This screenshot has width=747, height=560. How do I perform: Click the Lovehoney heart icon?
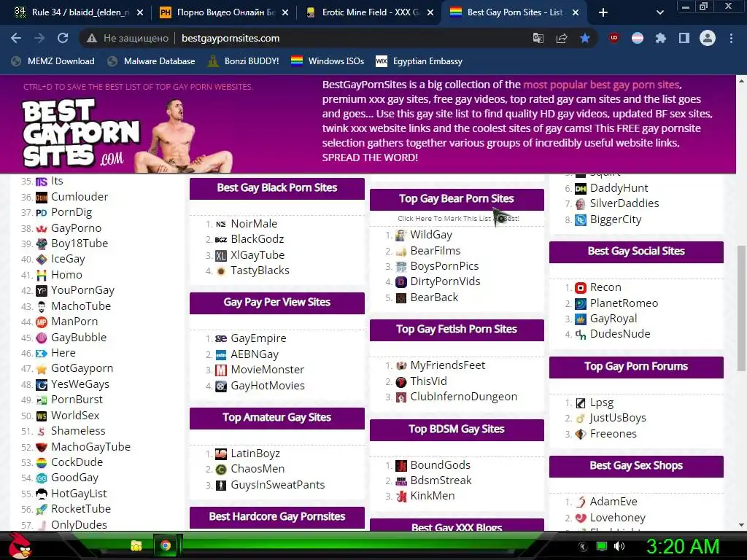point(580,518)
